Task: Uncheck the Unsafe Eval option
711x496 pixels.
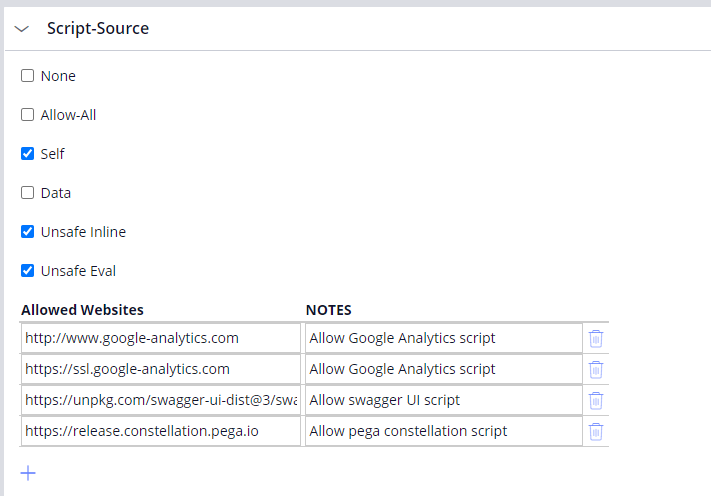Action: [x=28, y=271]
